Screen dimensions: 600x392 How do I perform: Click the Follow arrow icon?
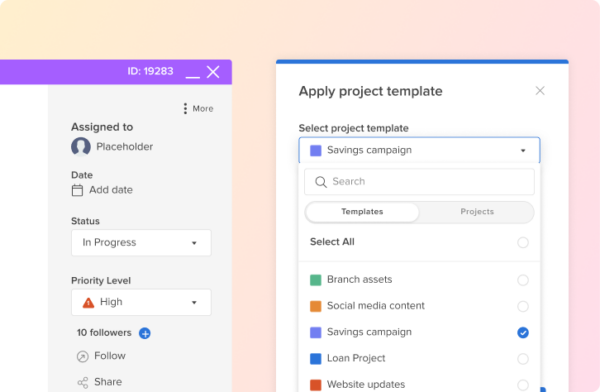[x=82, y=356]
